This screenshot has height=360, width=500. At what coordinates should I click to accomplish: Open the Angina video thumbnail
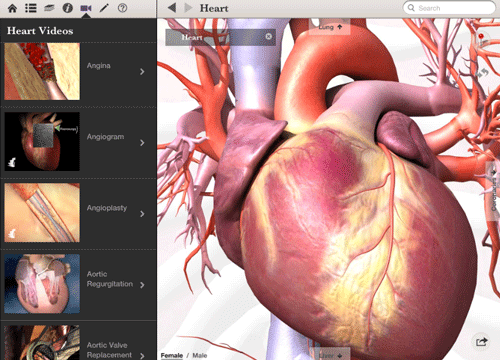tap(42, 71)
